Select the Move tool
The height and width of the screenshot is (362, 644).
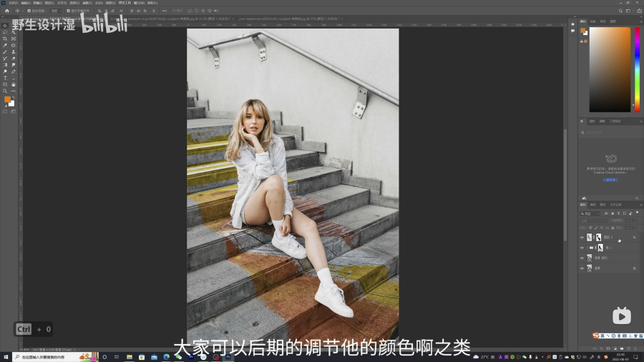[5, 26]
